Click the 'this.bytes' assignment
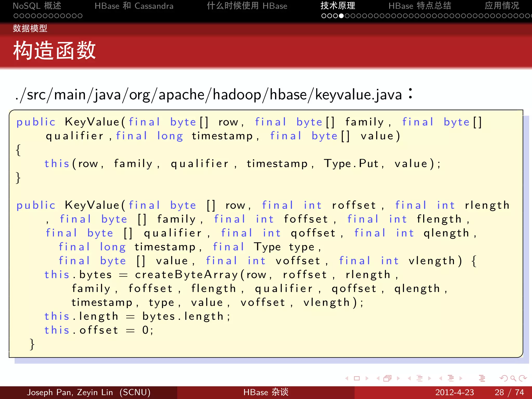This screenshot has width=532, height=399. [78, 275]
